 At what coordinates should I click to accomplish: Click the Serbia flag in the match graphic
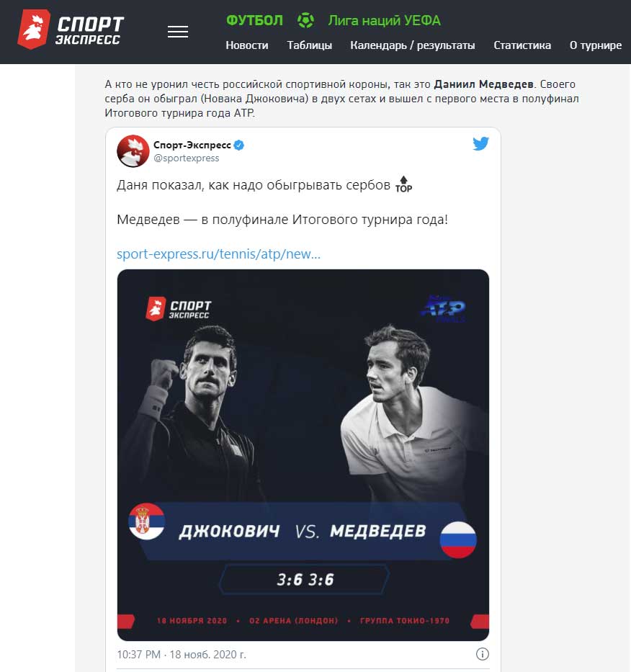[x=146, y=521]
